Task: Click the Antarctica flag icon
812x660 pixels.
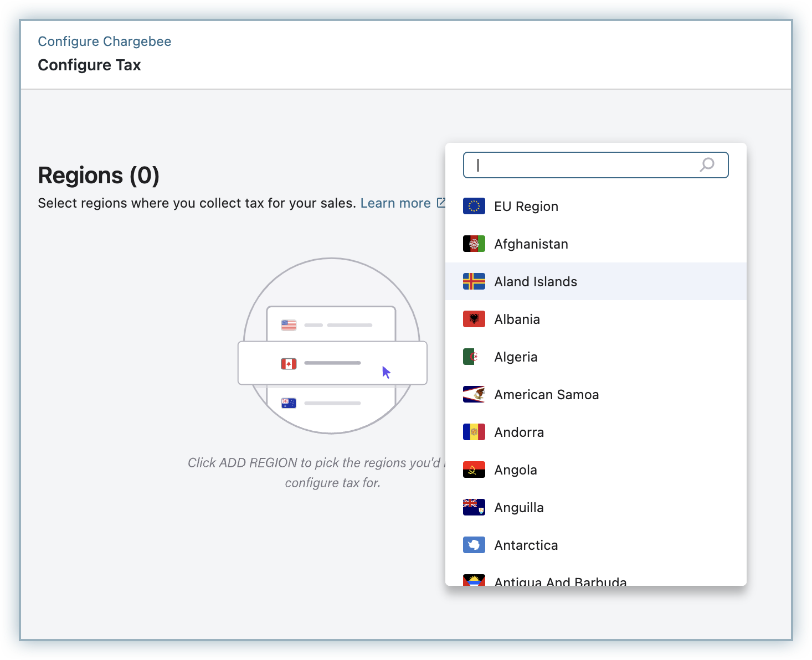Action: [474, 545]
